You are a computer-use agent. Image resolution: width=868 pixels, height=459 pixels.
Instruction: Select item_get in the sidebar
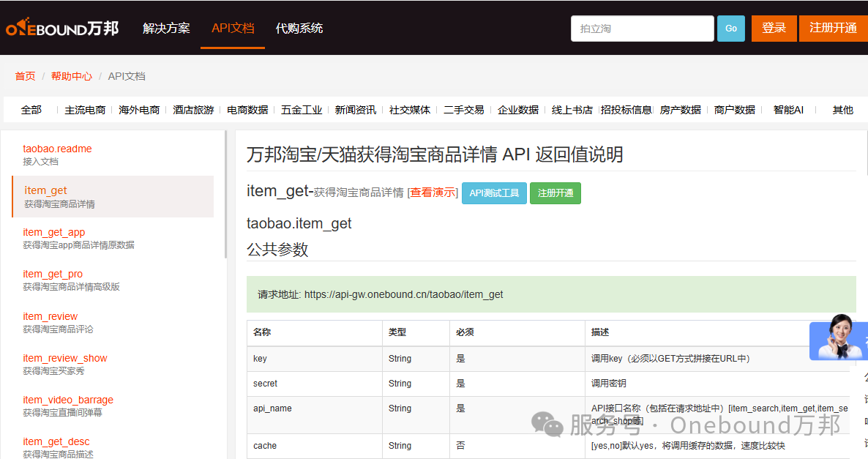pyautogui.click(x=113, y=196)
